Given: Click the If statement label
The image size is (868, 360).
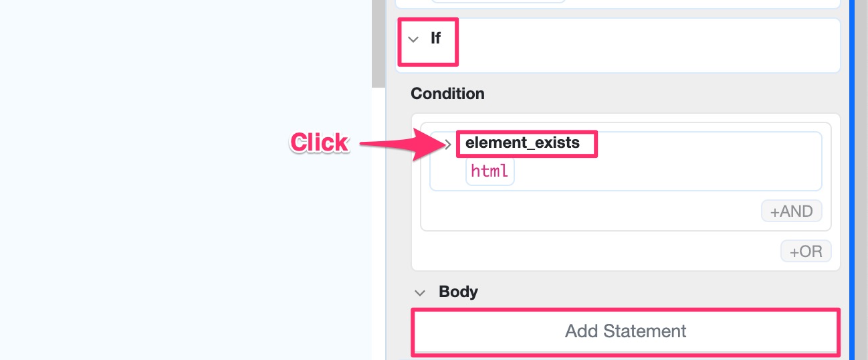Looking at the screenshot, I should click(x=435, y=39).
